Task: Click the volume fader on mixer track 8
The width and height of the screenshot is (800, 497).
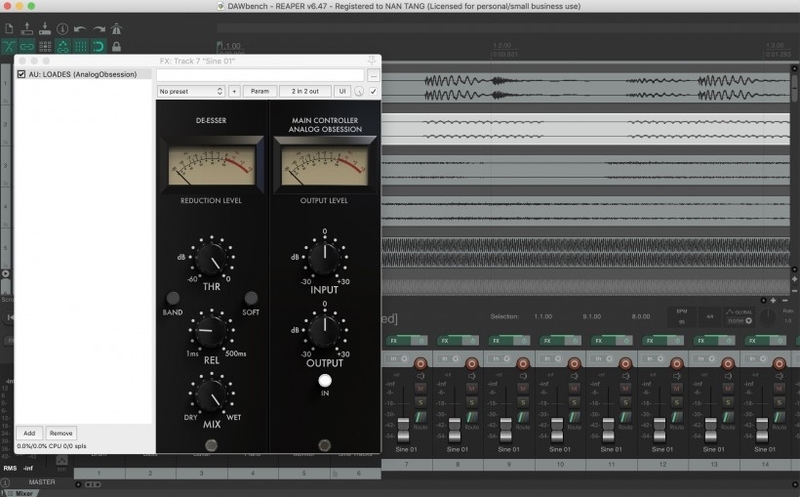Action: coord(455,430)
